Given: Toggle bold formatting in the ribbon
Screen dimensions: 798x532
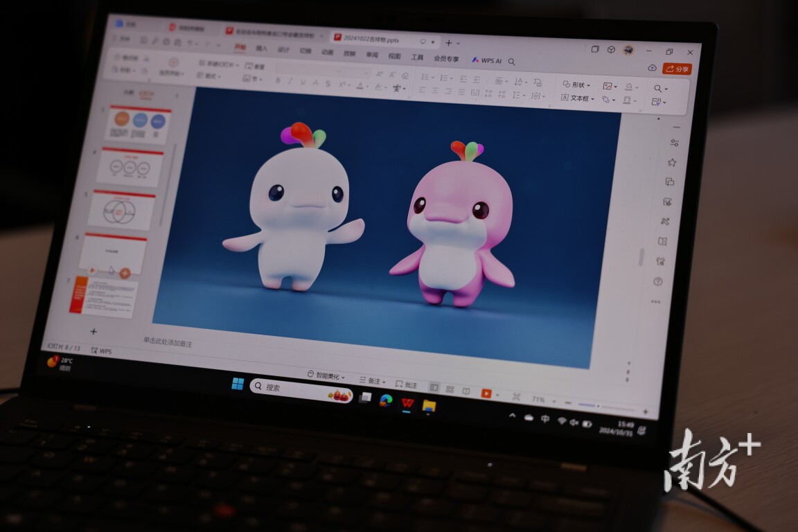Looking at the screenshot, I should (278, 80).
